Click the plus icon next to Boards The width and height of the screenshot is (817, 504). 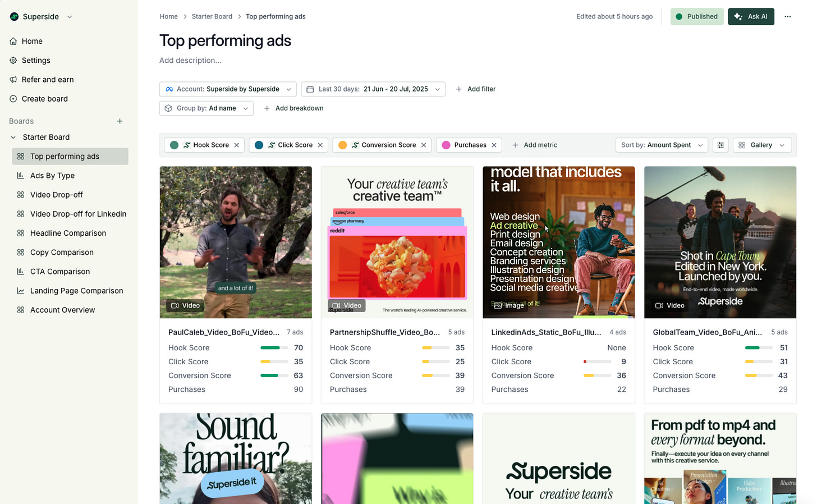(120, 121)
